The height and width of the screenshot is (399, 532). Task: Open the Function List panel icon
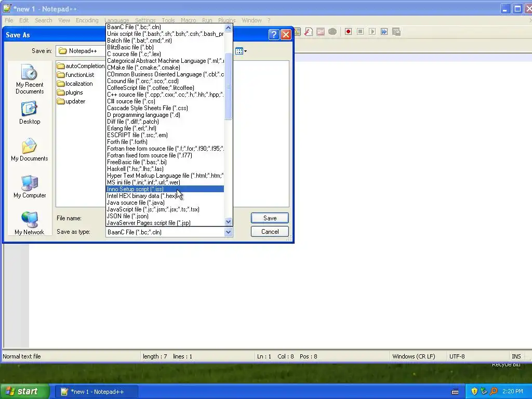[309, 32]
